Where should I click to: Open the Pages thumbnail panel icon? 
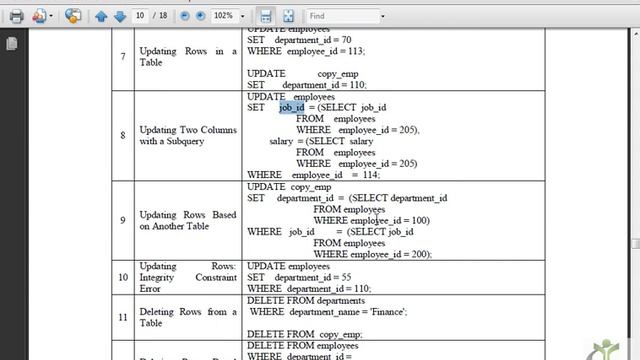12,43
